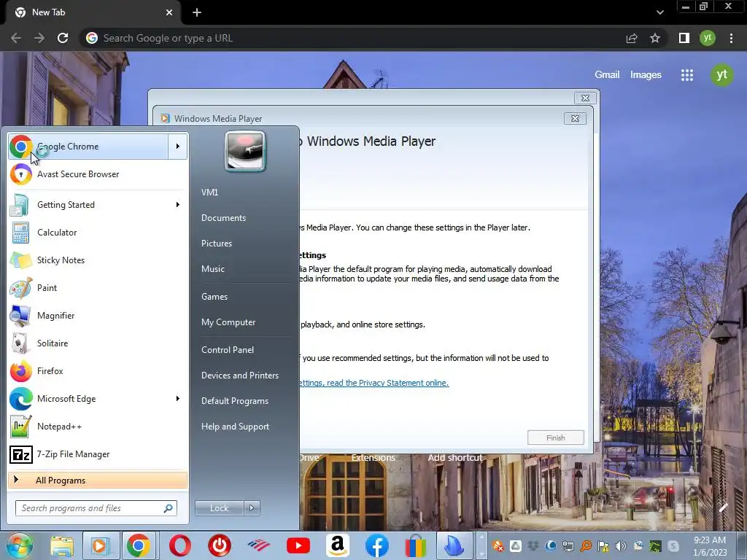This screenshot has height=560, width=747.
Task: Click user account picture in Start menu
Action: click(x=245, y=151)
